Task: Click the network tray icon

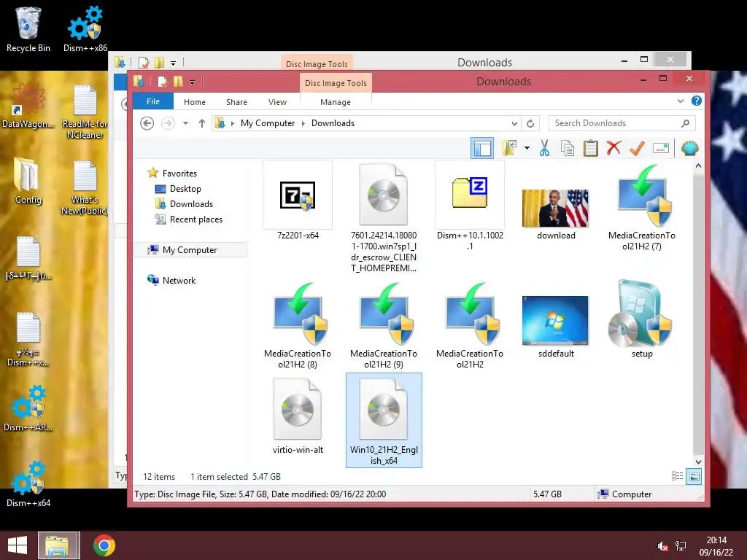Action: [x=681, y=546]
